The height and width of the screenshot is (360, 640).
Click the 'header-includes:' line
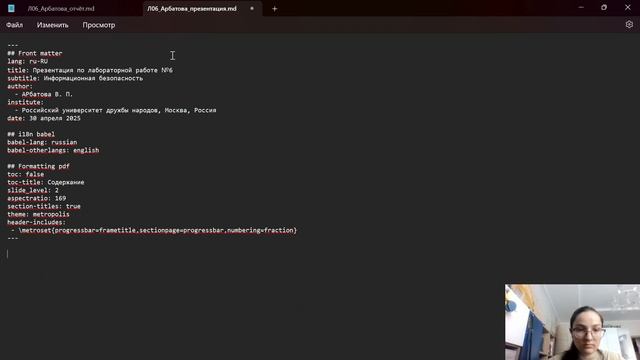point(36,222)
